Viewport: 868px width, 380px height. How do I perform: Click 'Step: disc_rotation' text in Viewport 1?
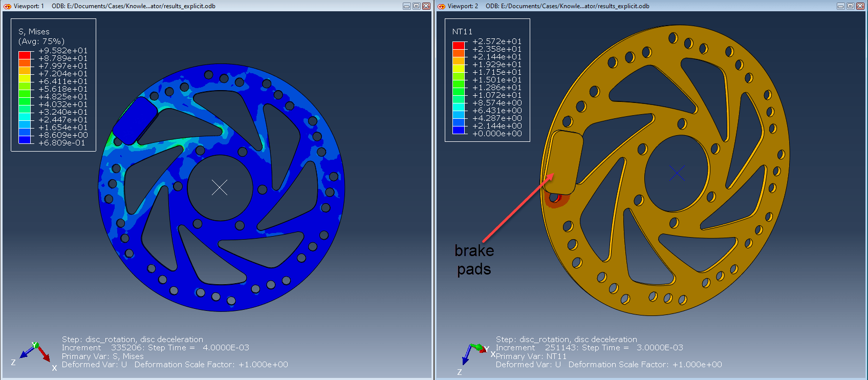pos(133,340)
